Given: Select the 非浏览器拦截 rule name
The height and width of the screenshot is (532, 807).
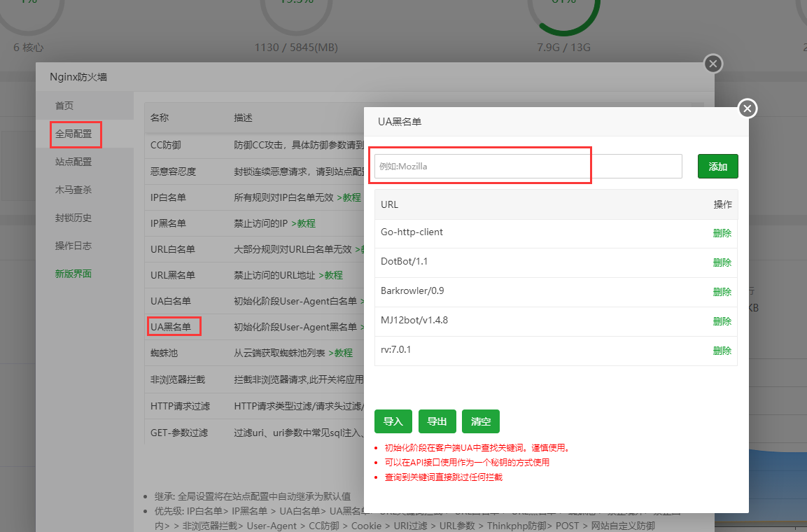Looking at the screenshot, I should tap(178, 379).
